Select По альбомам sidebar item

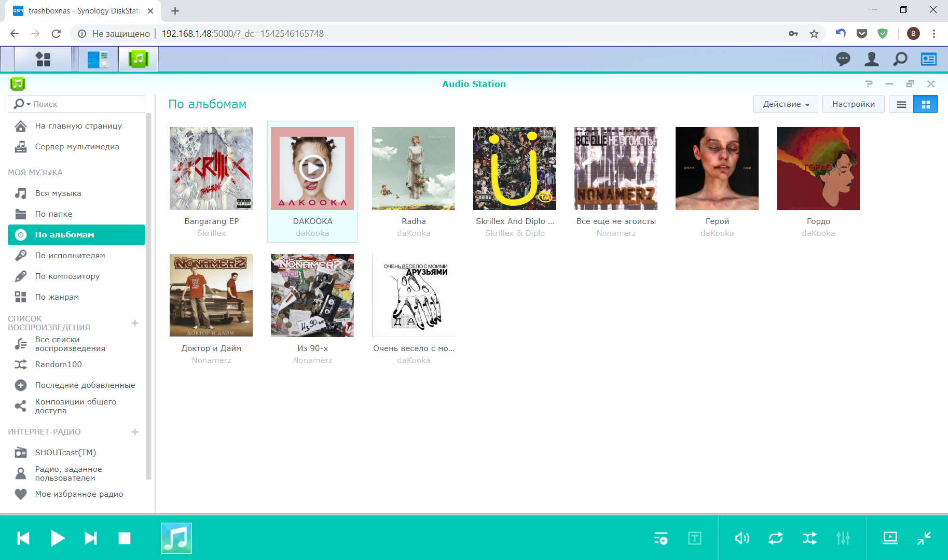coord(77,235)
